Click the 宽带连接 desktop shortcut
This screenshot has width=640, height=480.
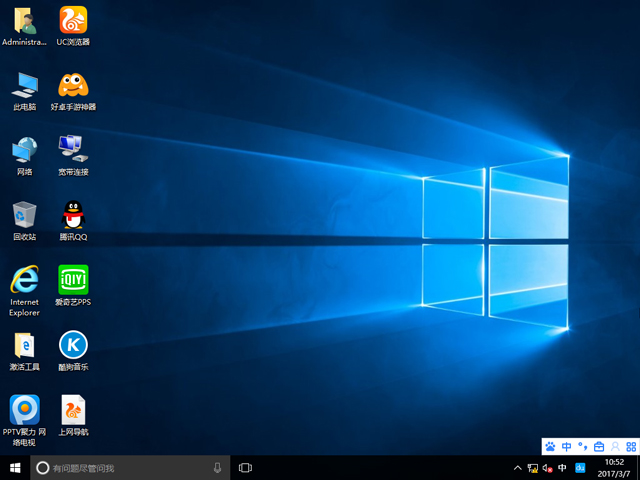coord(73,149)
